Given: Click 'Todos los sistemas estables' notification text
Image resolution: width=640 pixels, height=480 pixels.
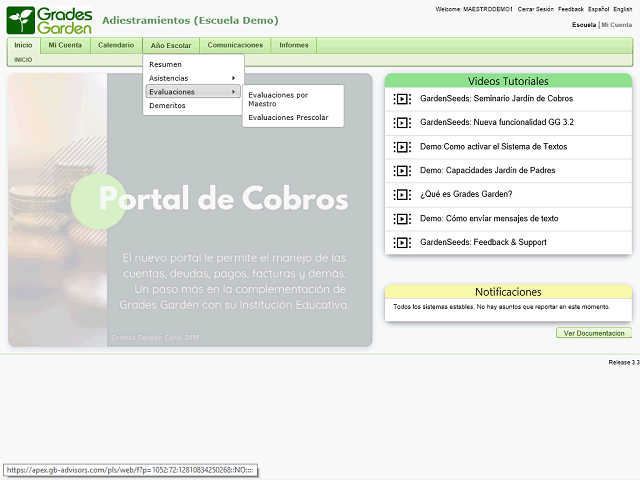Looking at the screenshot, I should tap(502, 307).
